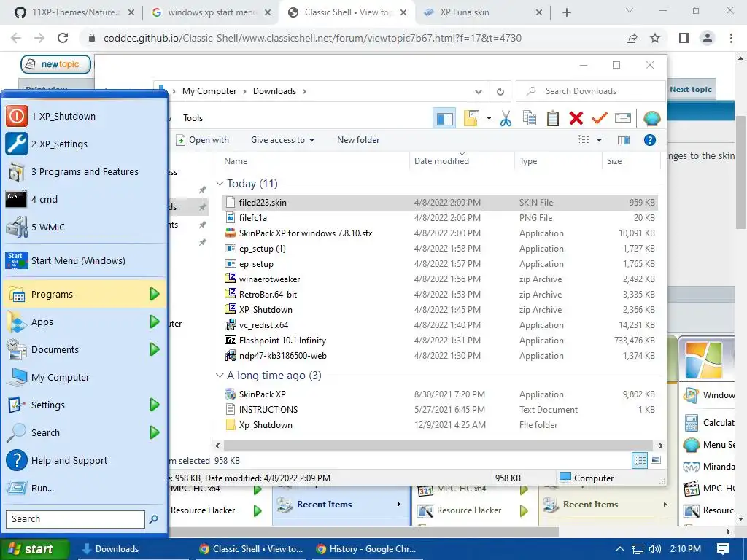Click the Explorer Paste clipboard icon
Image resolution: width=747 pixels, height=560 pixels.
[x=553, y=118]
